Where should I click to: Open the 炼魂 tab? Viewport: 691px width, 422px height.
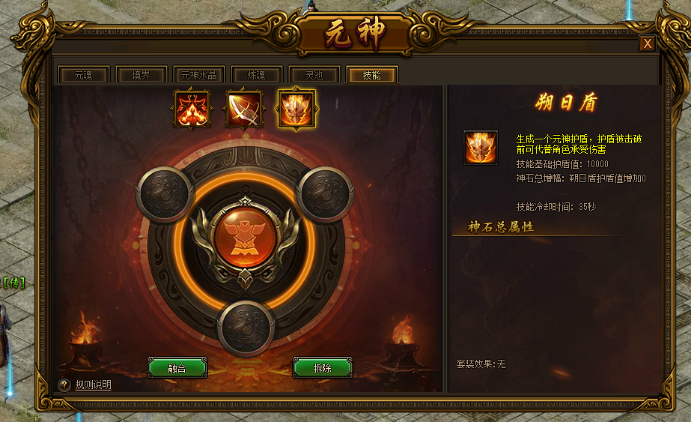tap(256, 75)
